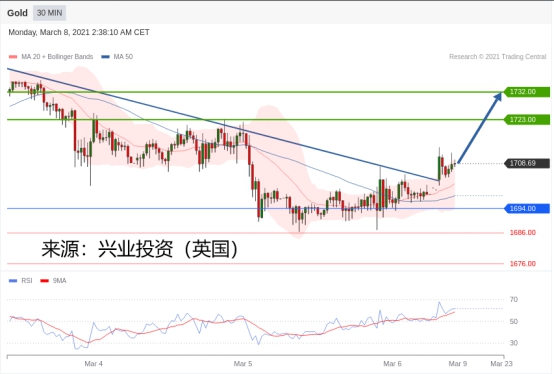Click the 9MA legend swatch
Viewport: 554px width, 374px height.
(45, 281)
